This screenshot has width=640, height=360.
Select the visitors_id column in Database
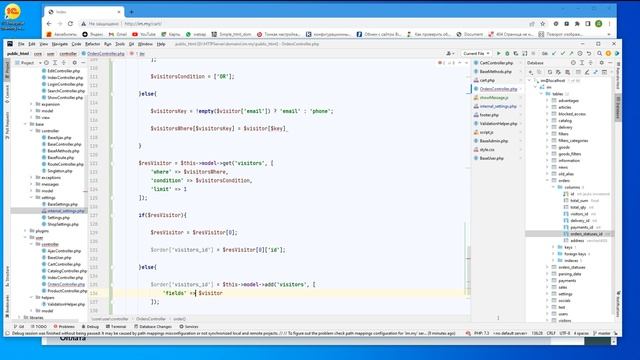(579, 214)
